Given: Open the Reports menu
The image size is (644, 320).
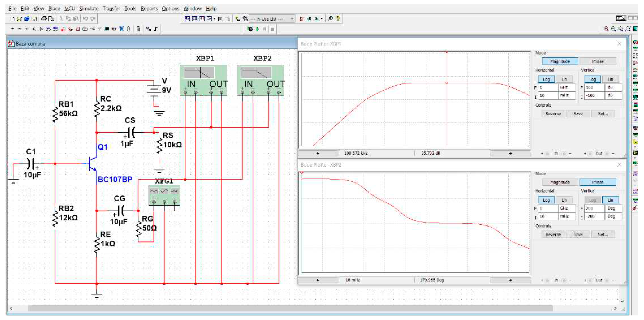Looking at the screenshot, I should 149,9.
